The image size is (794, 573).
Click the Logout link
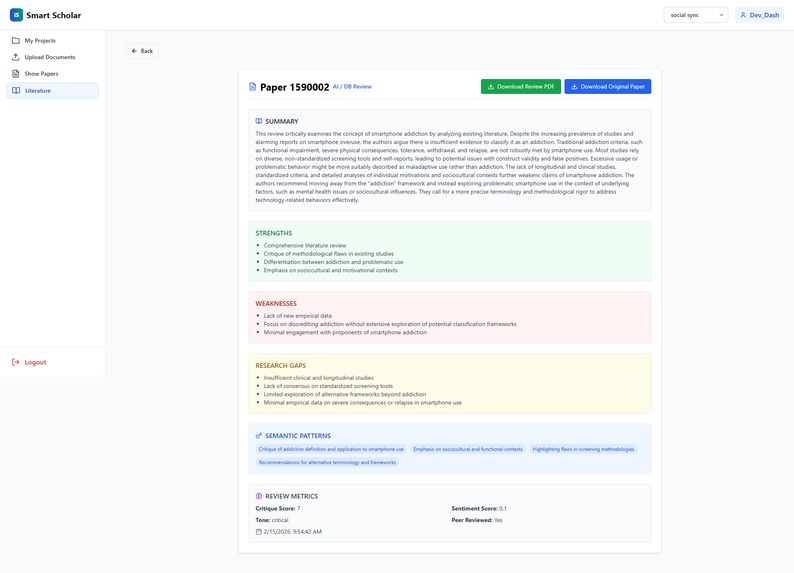[x=29, y=362]
